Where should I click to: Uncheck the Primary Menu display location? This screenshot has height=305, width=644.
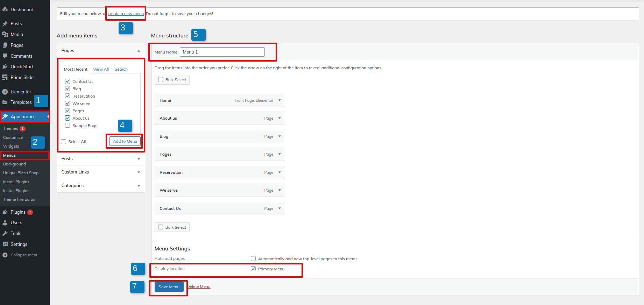(x=253, y=269)
